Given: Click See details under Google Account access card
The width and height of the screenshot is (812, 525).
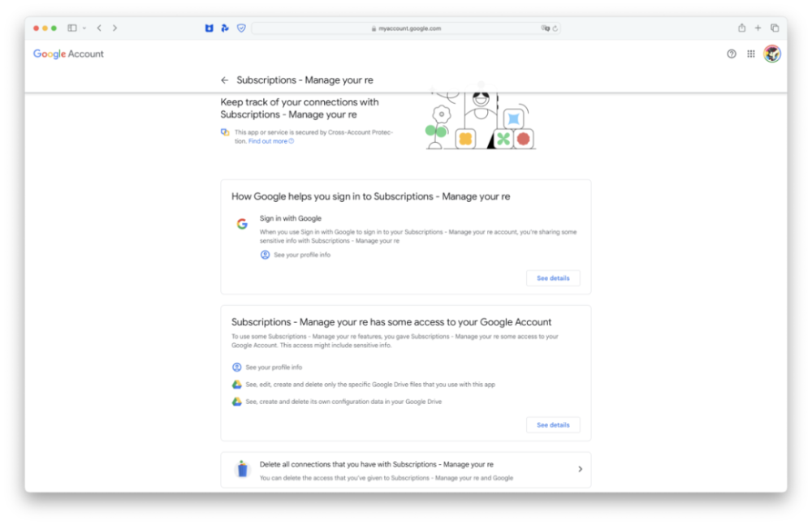Looking at the screenshot, I should click(x=553, y=425).
